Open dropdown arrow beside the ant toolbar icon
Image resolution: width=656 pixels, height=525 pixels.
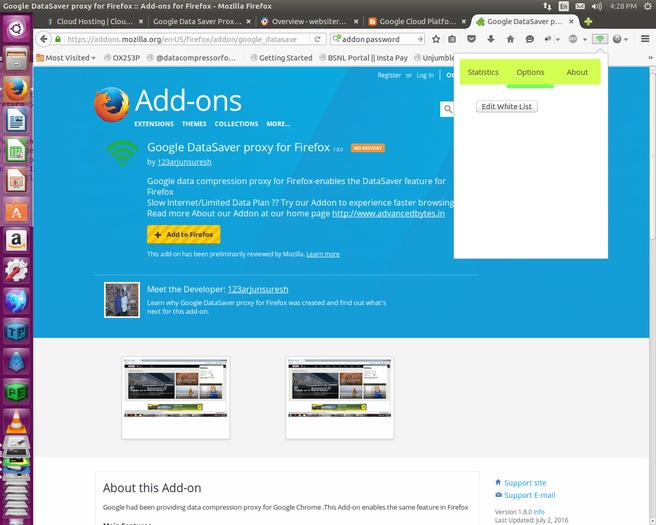[x=558, y=40]
